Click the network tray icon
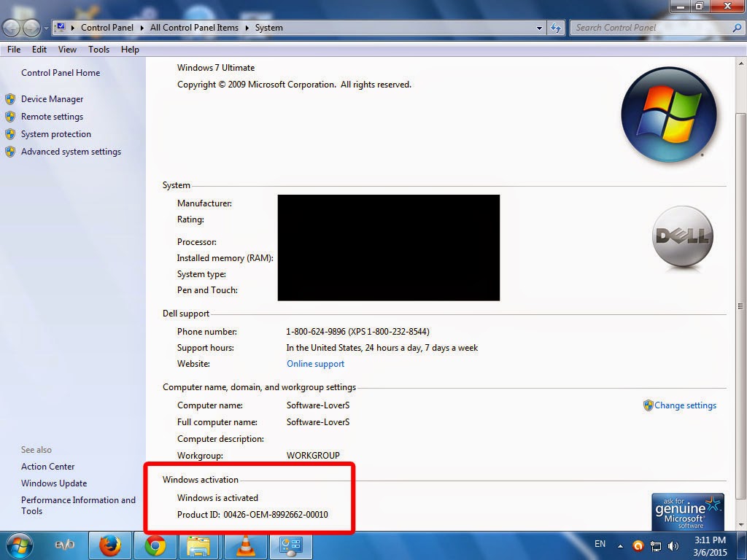The width and height of the screenshot is (747, 560). pos(656,545)
